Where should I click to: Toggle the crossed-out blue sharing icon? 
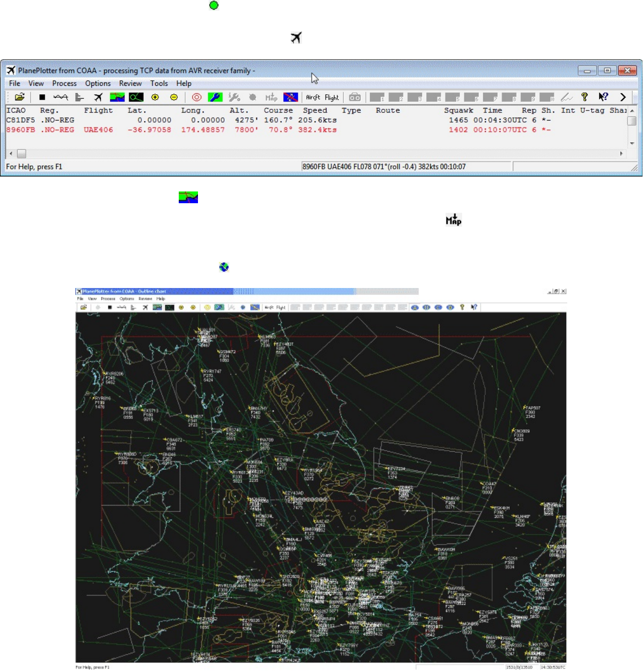point(290,97)
